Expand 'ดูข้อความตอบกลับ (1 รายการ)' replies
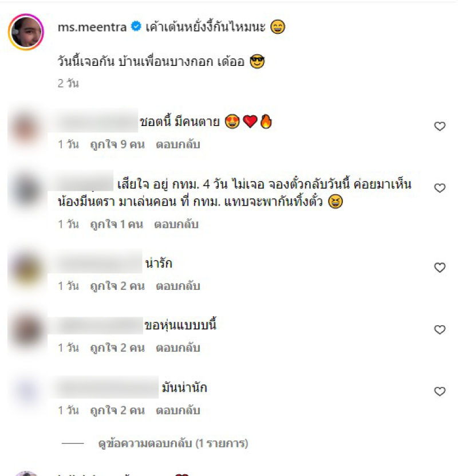 [173, 443]
